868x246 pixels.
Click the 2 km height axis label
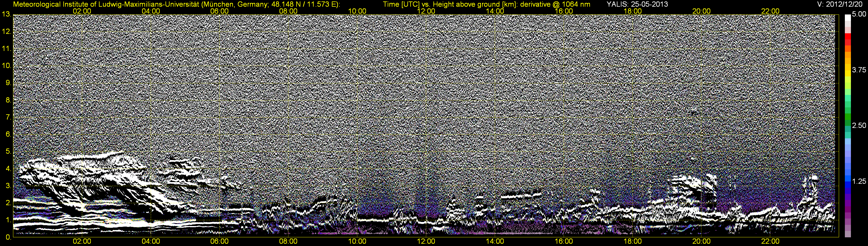coord(8,203)
